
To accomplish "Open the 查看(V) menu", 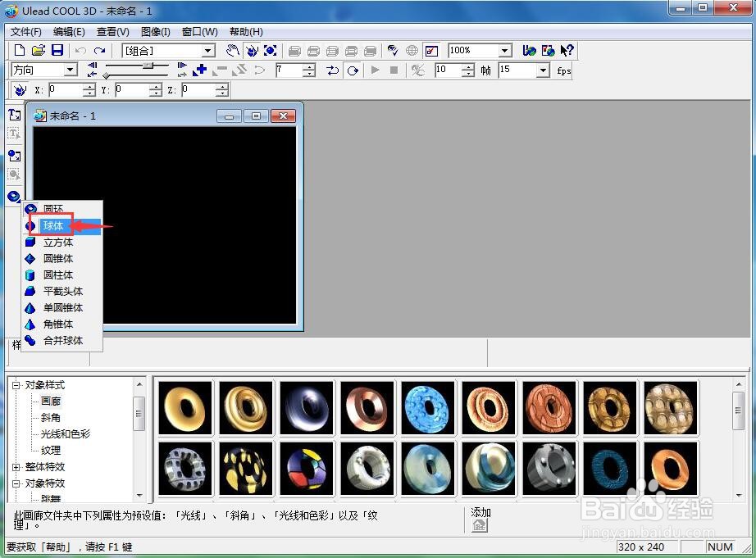I will [113, 32].
